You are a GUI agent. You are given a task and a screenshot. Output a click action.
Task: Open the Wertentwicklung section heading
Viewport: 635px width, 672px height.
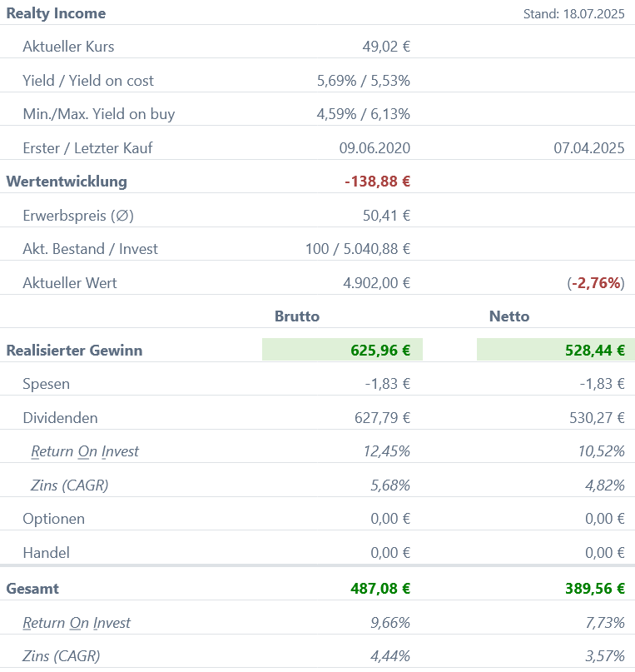click(67, 182)
